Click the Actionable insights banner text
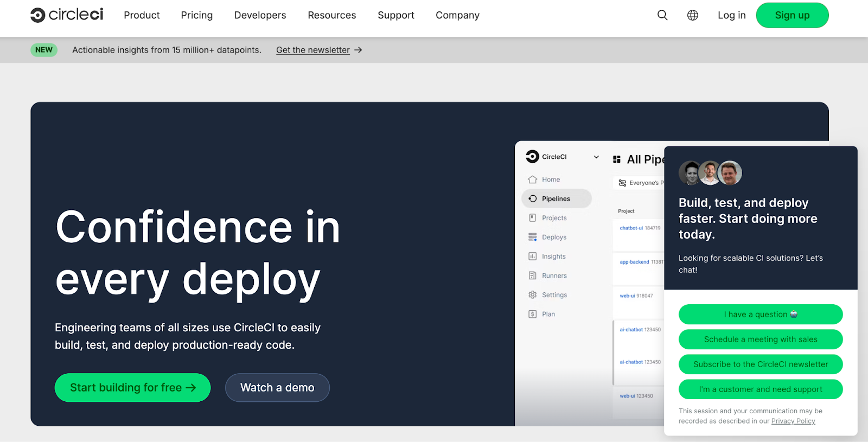 click(x=167, y=50)
